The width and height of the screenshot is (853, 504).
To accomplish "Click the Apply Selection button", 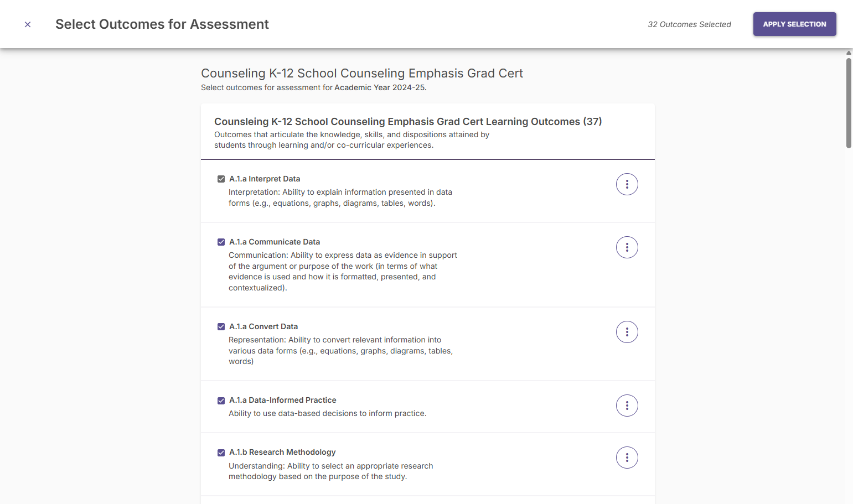I will coord(794,24).
